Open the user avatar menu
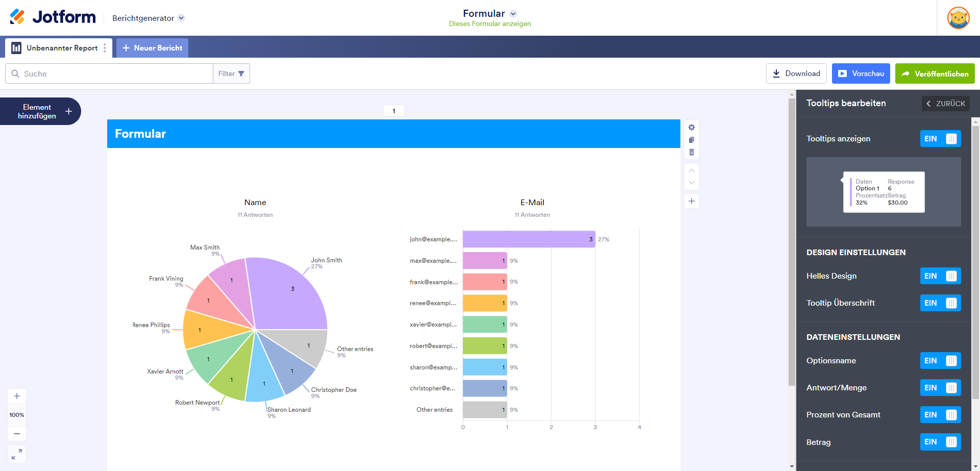 [x=958, y=18]
